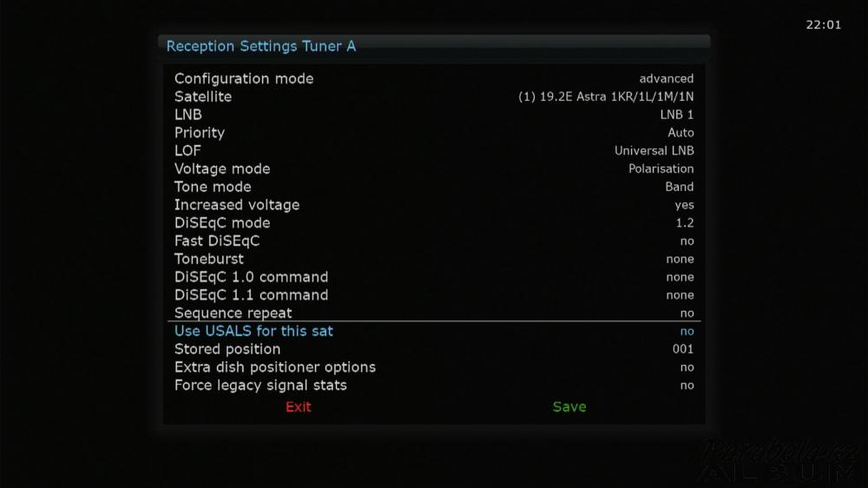Toggle Increased voltage yes value

434,205
